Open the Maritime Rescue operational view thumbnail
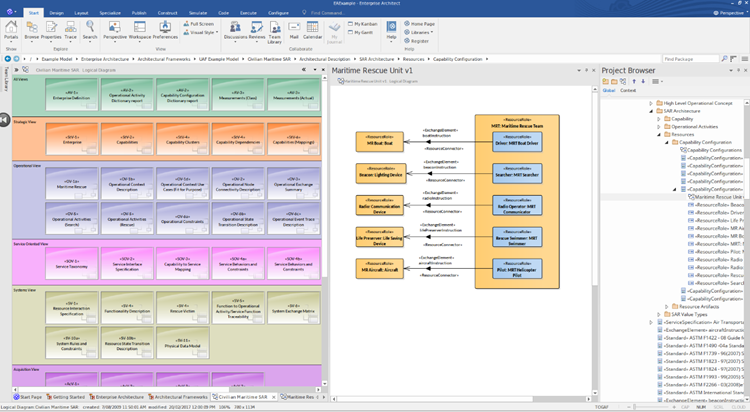Viewport: 750px width, 412px height. 72,184
